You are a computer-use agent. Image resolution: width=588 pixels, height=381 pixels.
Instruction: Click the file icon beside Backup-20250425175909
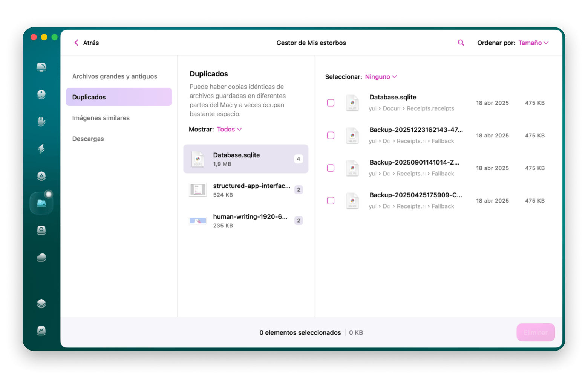(352, 201)
